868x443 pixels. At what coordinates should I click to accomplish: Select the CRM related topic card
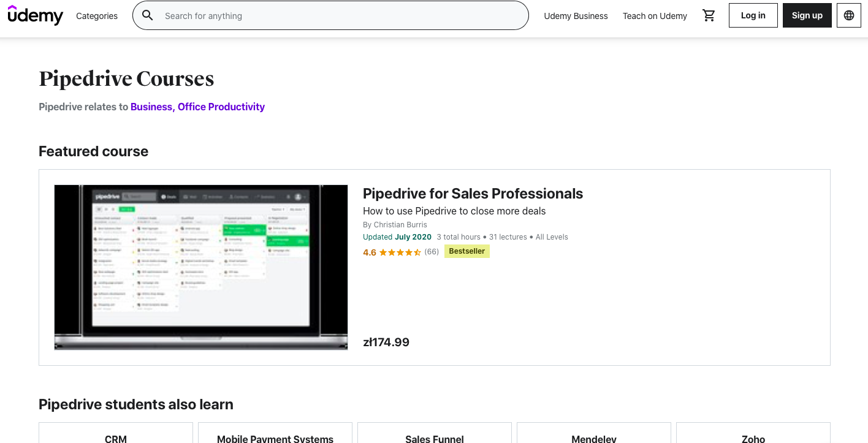tap(116, 436)
